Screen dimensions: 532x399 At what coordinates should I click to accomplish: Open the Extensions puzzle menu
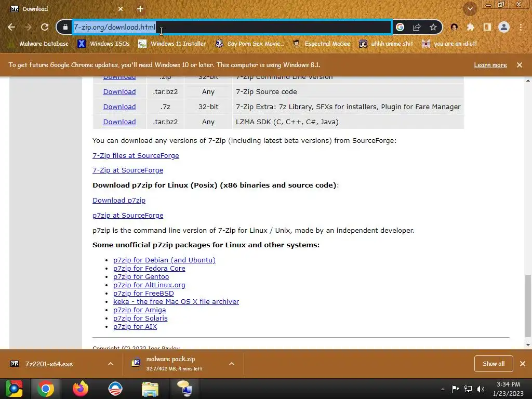470,27
